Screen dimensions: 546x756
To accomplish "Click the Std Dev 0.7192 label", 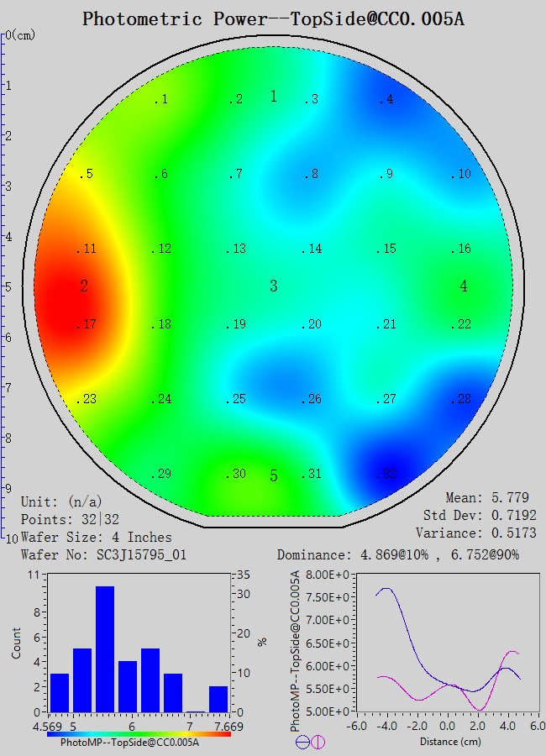I will click(480, 515).
